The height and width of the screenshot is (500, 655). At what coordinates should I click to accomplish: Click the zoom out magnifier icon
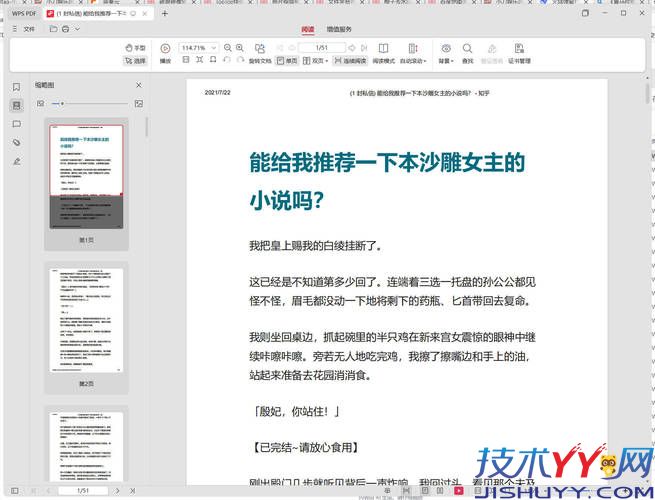pos(228,48)
